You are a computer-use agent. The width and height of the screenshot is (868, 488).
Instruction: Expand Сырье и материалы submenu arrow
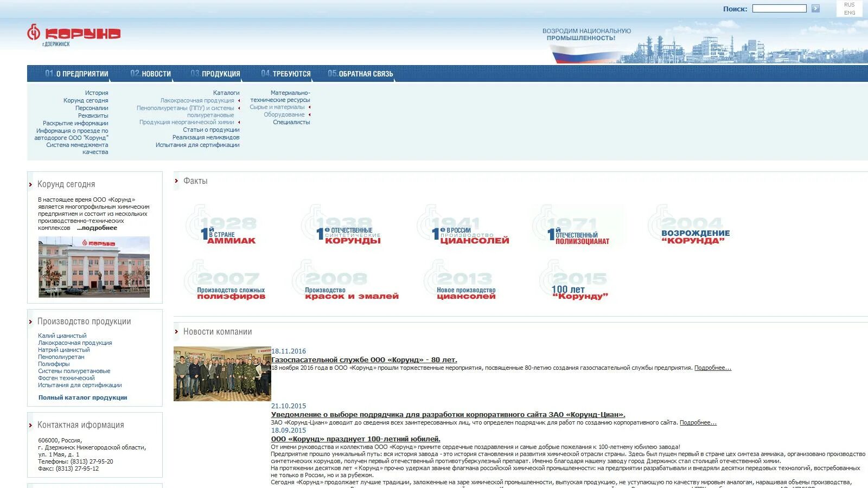point(309,107)
